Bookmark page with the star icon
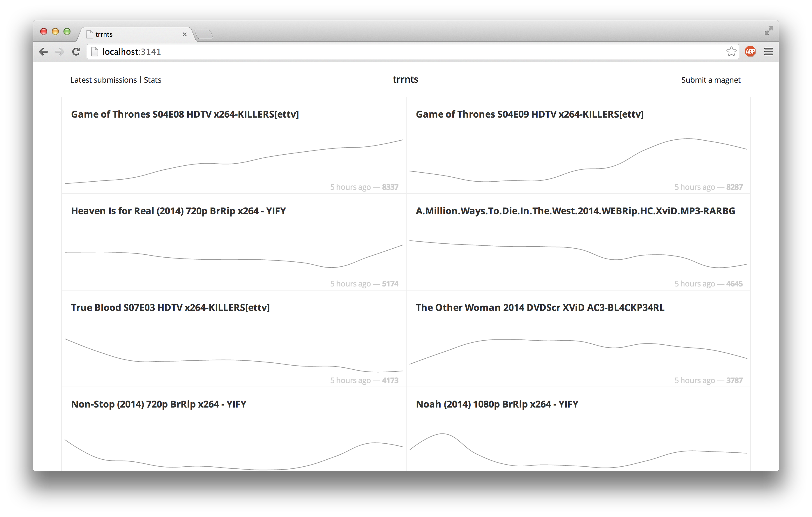Image resolution: width=812 pixels, height=517 pixels. pos(731,52)
